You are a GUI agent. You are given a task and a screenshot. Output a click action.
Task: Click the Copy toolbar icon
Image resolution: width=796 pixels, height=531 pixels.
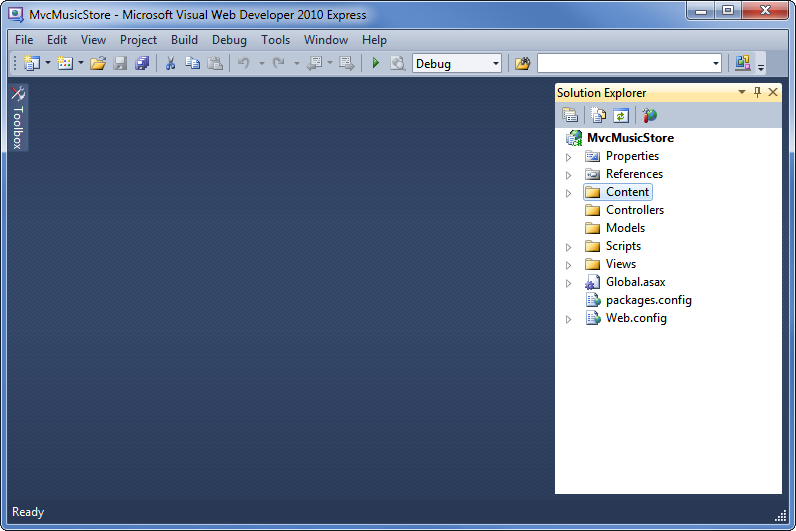click(x=192, y=64)
